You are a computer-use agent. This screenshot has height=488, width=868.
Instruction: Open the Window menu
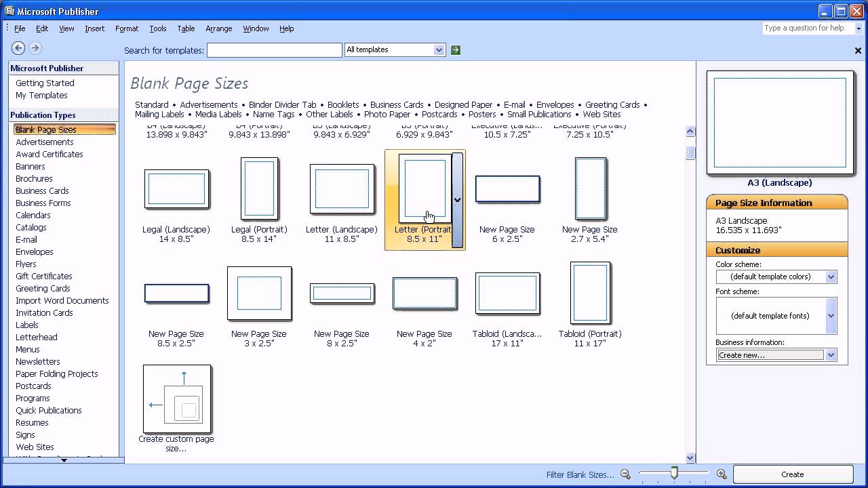tap(256, 28)
